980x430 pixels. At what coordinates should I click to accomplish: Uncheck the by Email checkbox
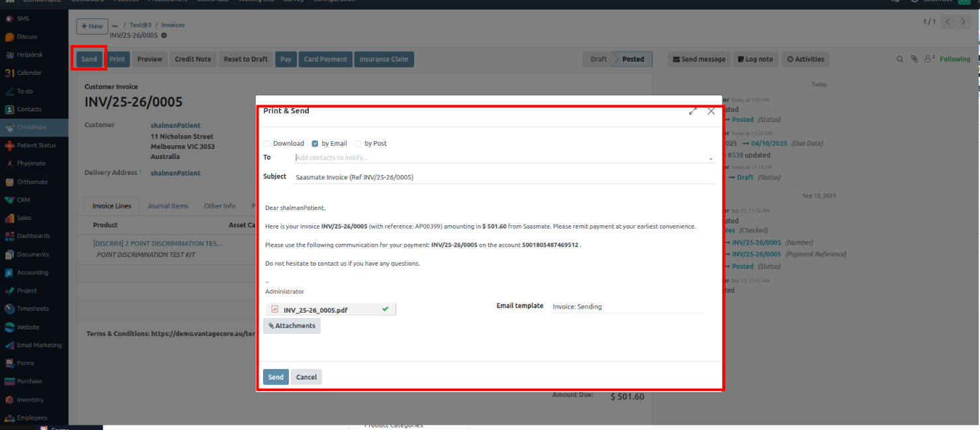pyautogui.click(x=315, y=144)
